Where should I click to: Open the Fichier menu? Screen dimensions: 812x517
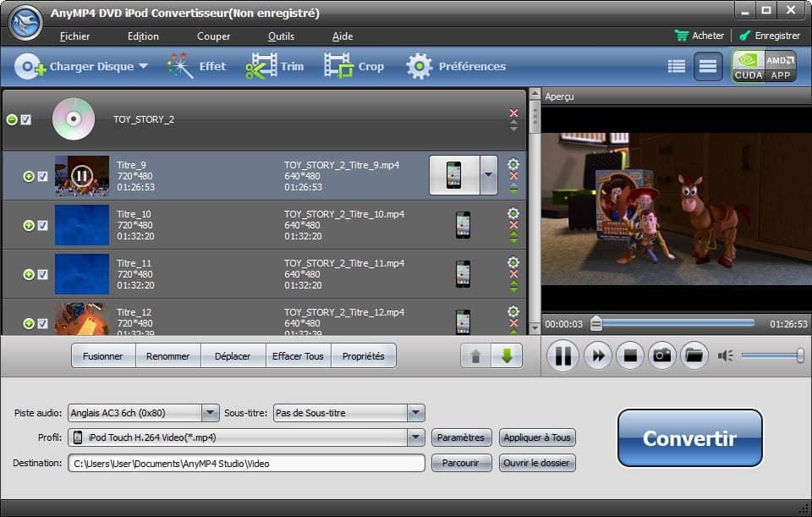pos(74,36)
